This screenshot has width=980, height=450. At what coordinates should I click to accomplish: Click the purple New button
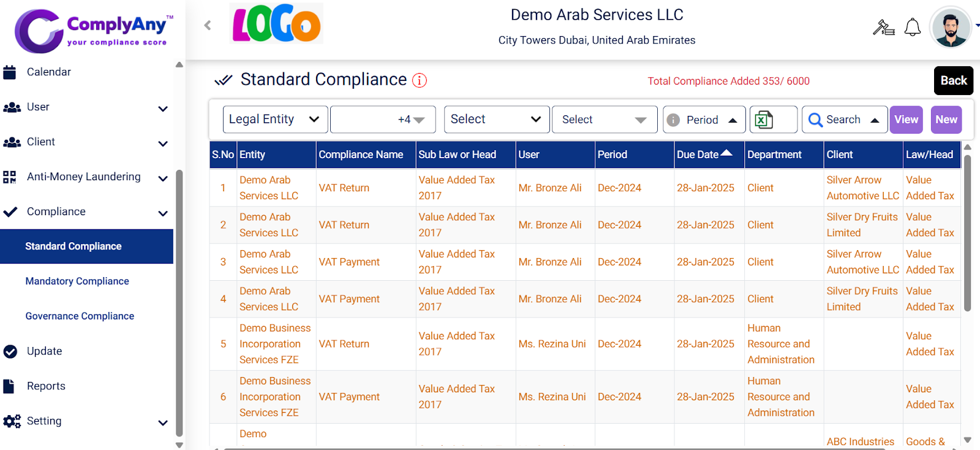tap(946, 120)
